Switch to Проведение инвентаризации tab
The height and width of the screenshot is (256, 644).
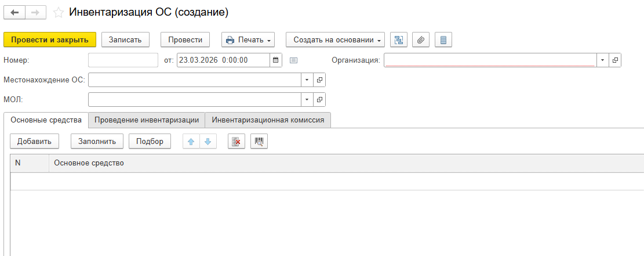[x=147, y=120]
